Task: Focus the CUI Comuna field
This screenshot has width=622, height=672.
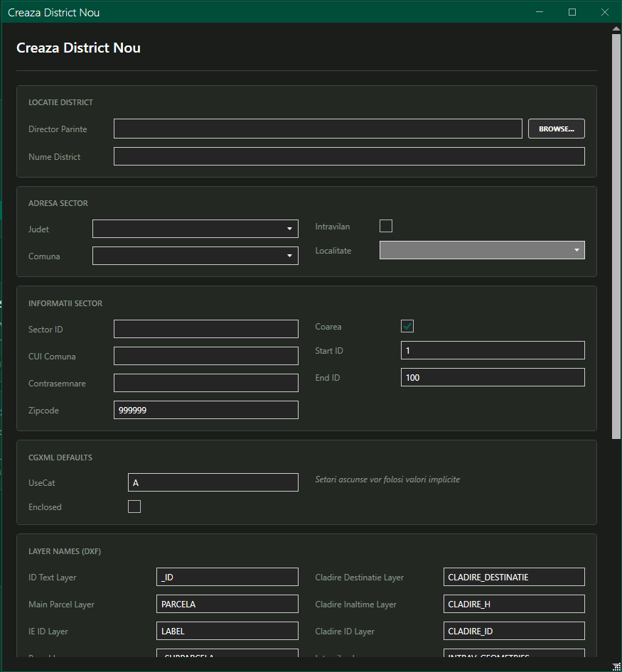Action: click(205, 356)
